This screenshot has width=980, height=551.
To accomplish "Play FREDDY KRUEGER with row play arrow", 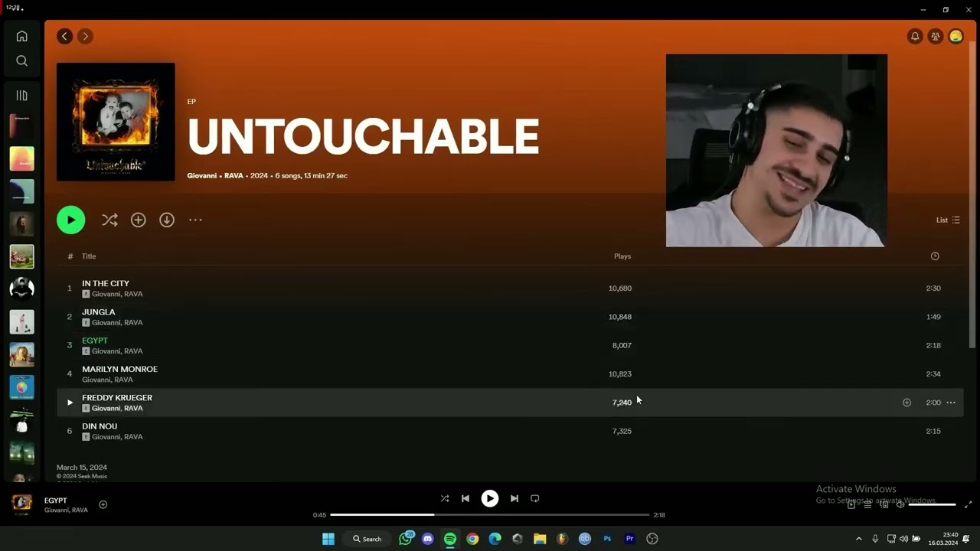I will pos(70,403).
